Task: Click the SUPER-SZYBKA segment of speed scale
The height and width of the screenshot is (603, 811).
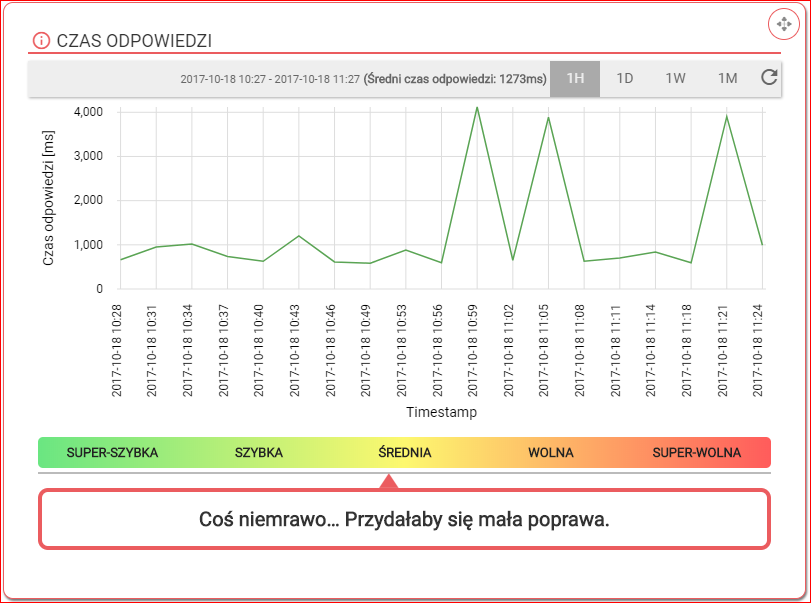Action: tap(112, 452)
